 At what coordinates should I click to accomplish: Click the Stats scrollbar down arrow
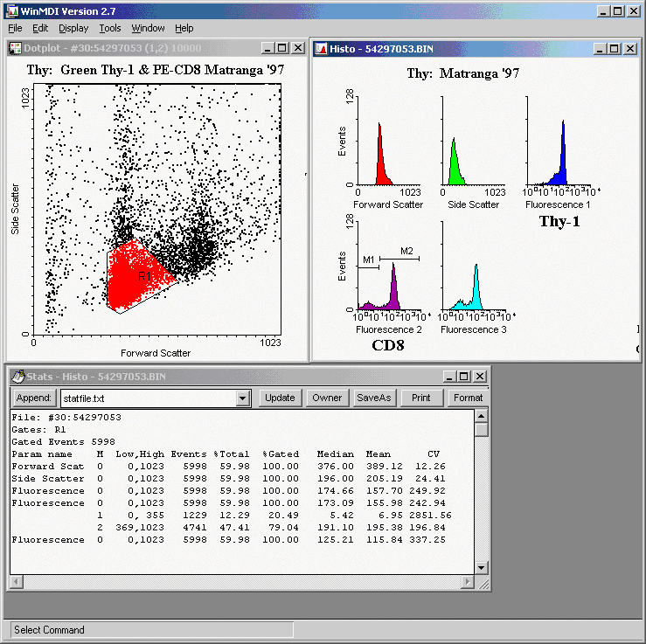coord(481,567)
